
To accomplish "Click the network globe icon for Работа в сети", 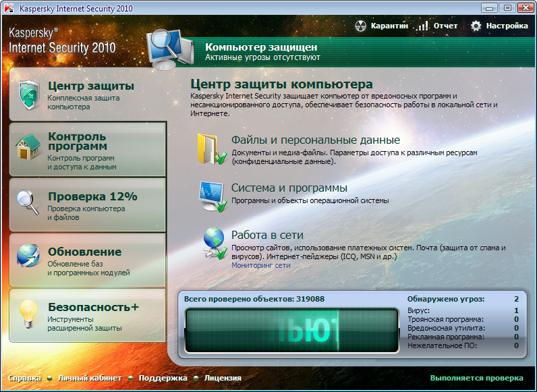I will 215,244.
